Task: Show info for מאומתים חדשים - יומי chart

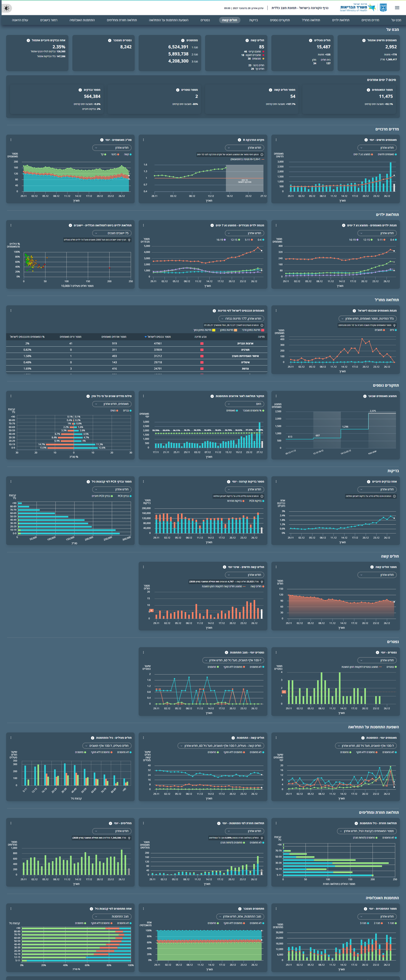Action: point(366,140)
